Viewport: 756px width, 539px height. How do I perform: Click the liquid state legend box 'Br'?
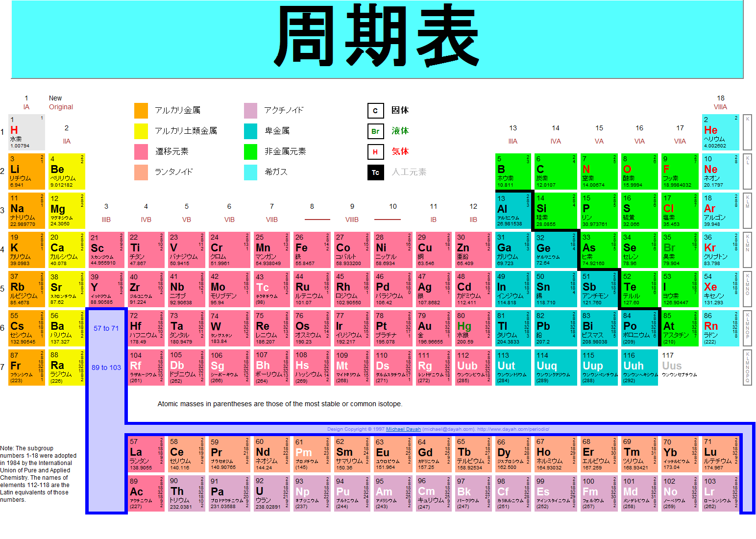point(375,131)
